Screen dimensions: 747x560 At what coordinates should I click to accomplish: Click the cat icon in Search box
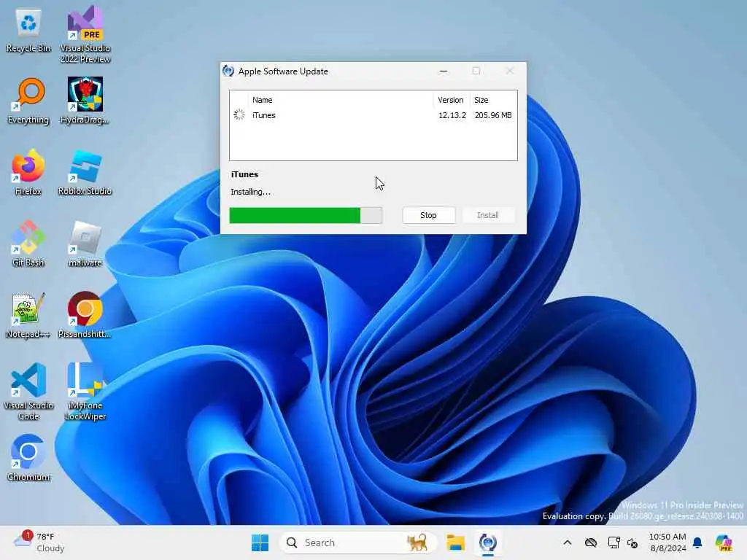pos(417,542)
